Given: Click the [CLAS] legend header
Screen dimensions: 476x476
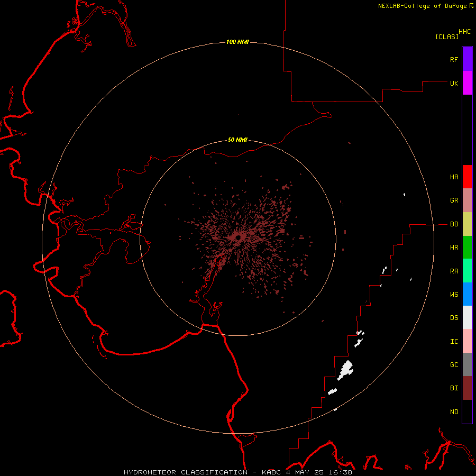Looking at the screenshot, I should tap(447, 36).
